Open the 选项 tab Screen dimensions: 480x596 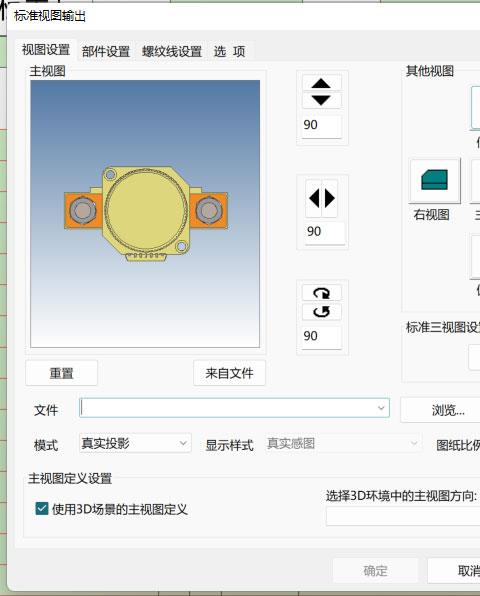point(229,51)
